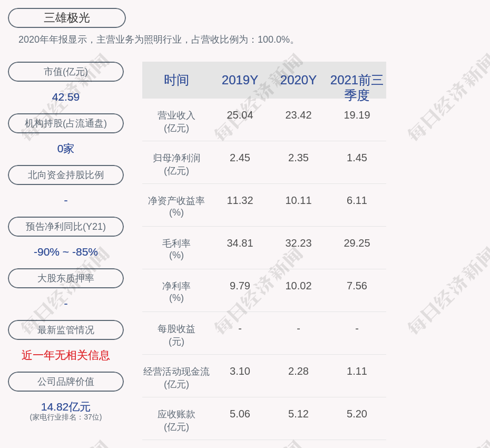Select the 营业收入(亿元) row label
Image resolution: width=490 pixels, height=448 pixels.
(x=177, y=122)
